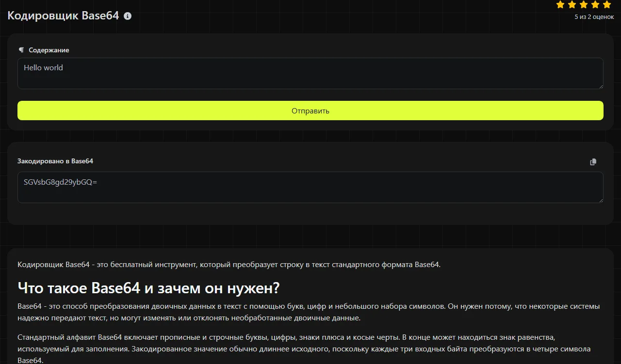Click the rating text "5 из 2 оценок"
Image resolution: width=621 pixels, height=364 pixels.
click(x=594, y=17)
